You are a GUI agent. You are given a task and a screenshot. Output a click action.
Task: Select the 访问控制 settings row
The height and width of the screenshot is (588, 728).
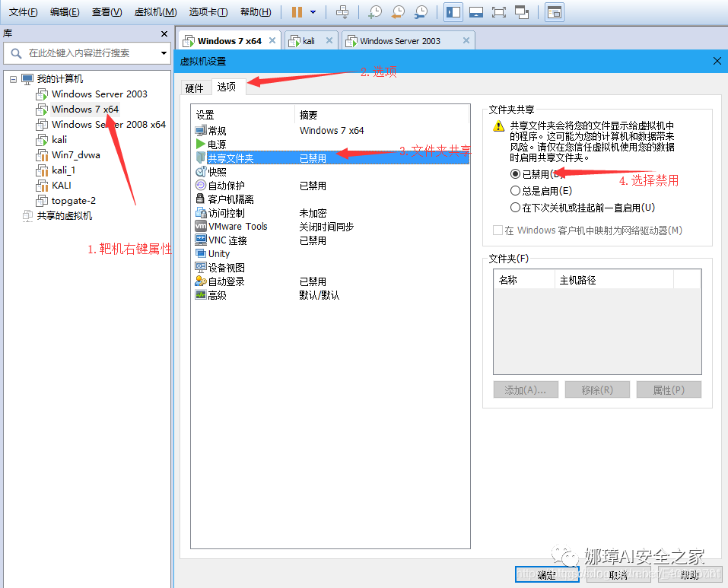332,213
